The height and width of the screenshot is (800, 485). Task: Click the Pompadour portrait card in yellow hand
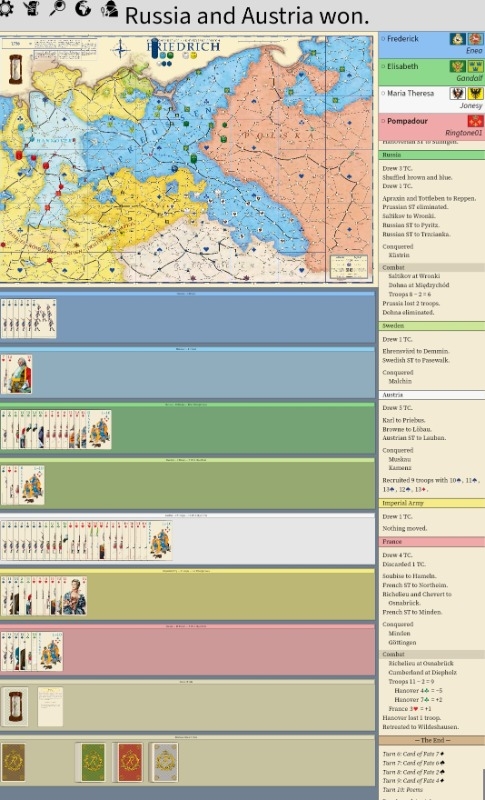74,596
